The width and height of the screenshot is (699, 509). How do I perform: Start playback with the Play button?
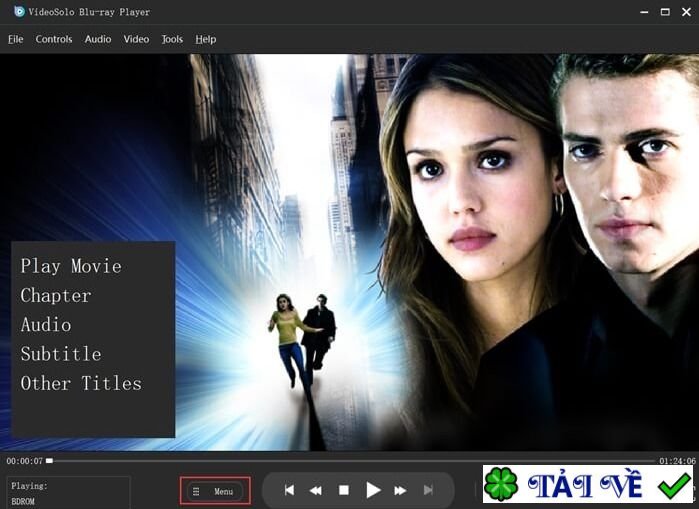(x=373, y=490)
